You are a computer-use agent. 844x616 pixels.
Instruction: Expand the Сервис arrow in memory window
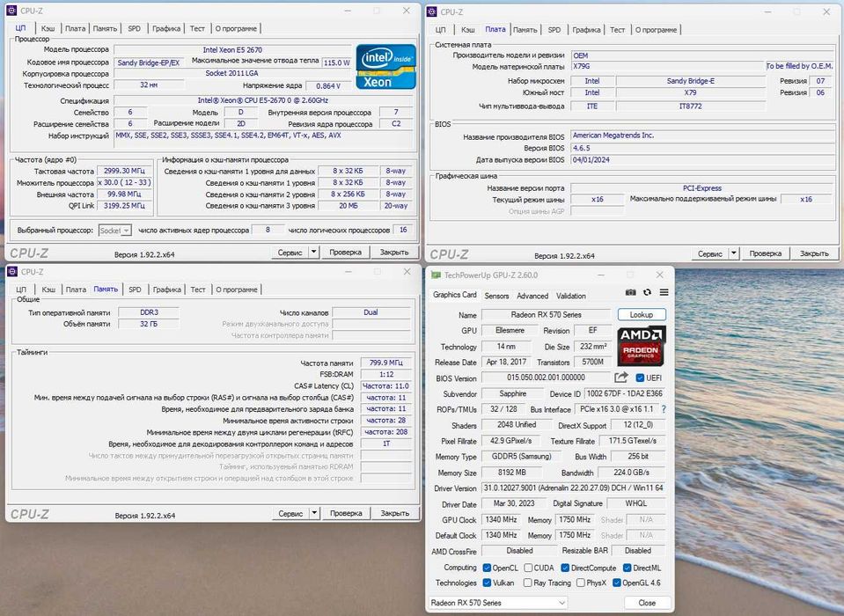(314, 513)
